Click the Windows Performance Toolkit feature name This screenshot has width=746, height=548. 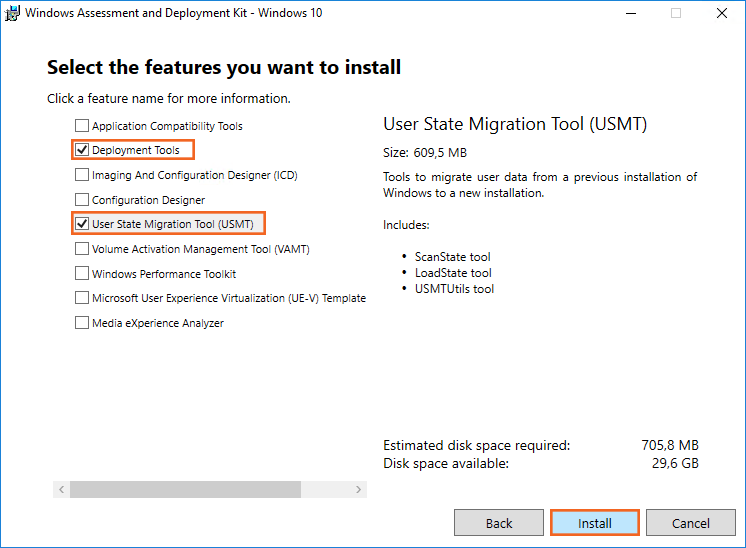[164, 274]
